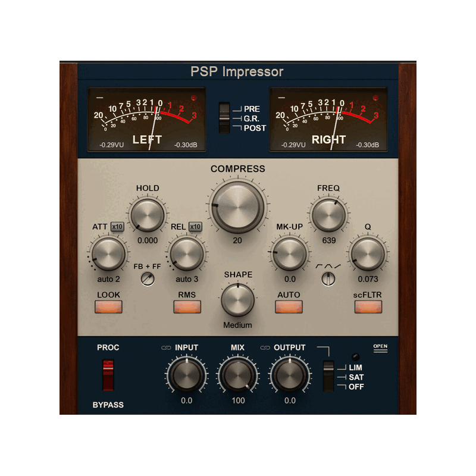Screen dimensions: 476x476
Task: Click the compress value 20
Action: [x=237, y=240]
